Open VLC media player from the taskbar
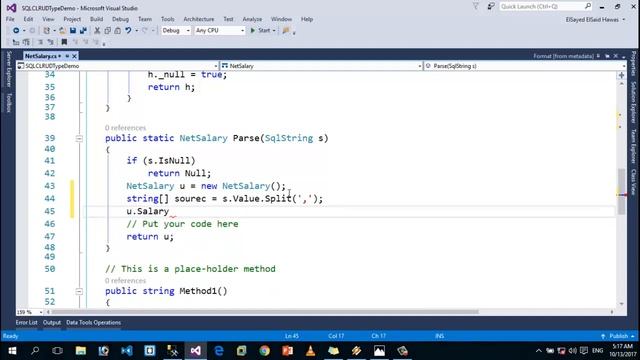This screenshot has width=640, height=360. click(310, 351)
